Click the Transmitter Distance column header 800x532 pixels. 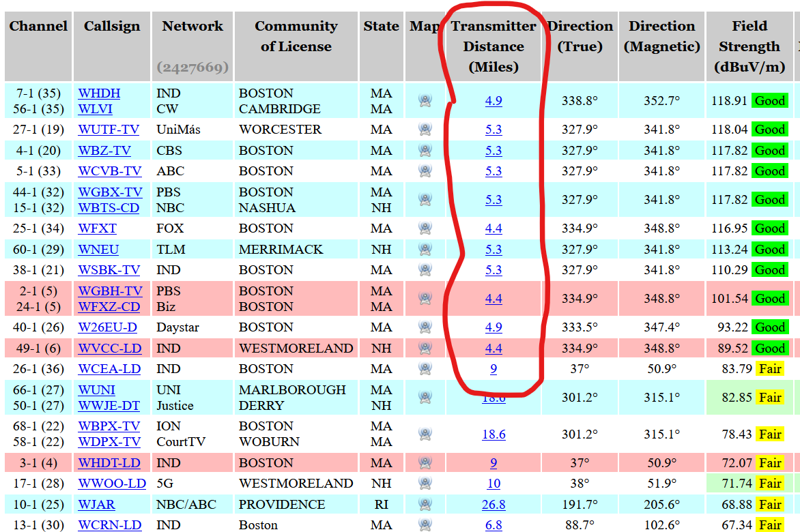pyautogui.click(x=494, y=46)
